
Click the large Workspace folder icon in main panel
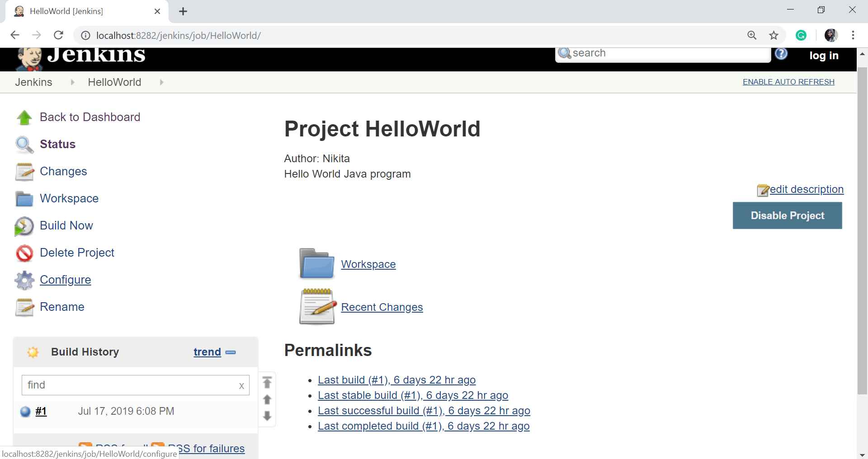(316, 263)
